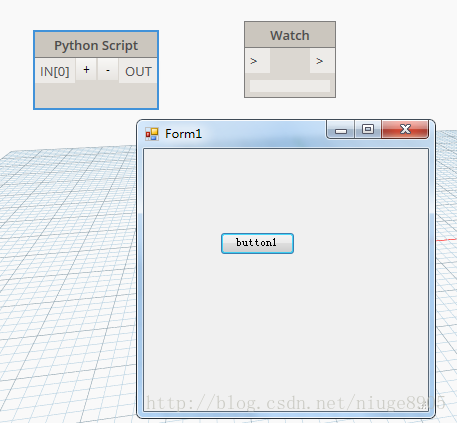Remove an input with the - button

coord(108,70)
